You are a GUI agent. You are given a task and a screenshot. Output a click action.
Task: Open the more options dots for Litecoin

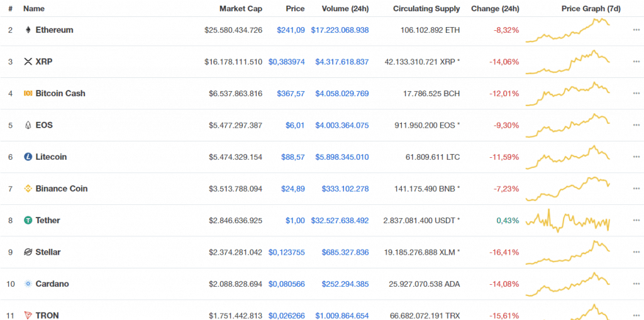click(x=636, y=157)
